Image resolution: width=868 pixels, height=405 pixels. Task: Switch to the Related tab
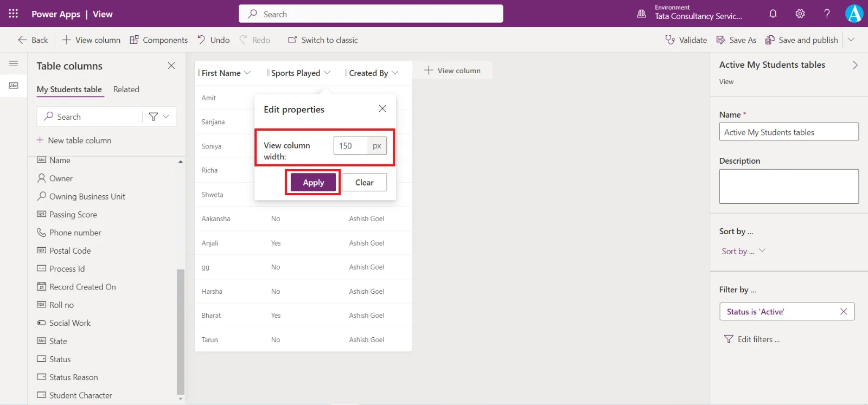tap(126, 89)
